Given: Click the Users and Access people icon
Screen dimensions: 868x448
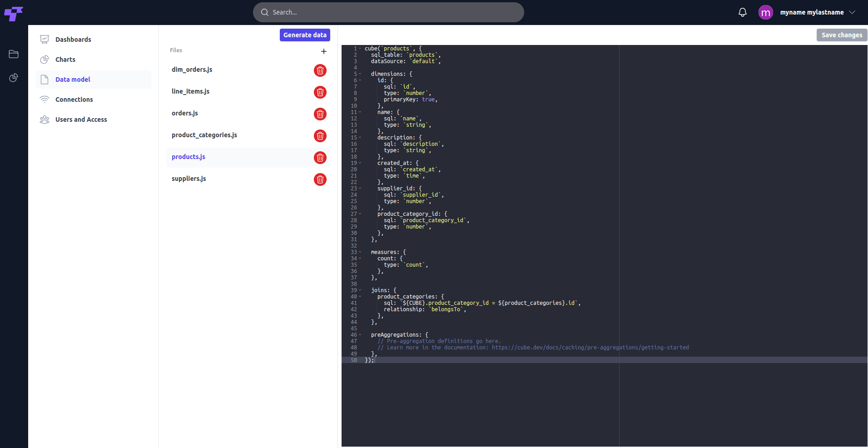Looking at the screenshot, I should pyautogui.click(x=44, y=119).
